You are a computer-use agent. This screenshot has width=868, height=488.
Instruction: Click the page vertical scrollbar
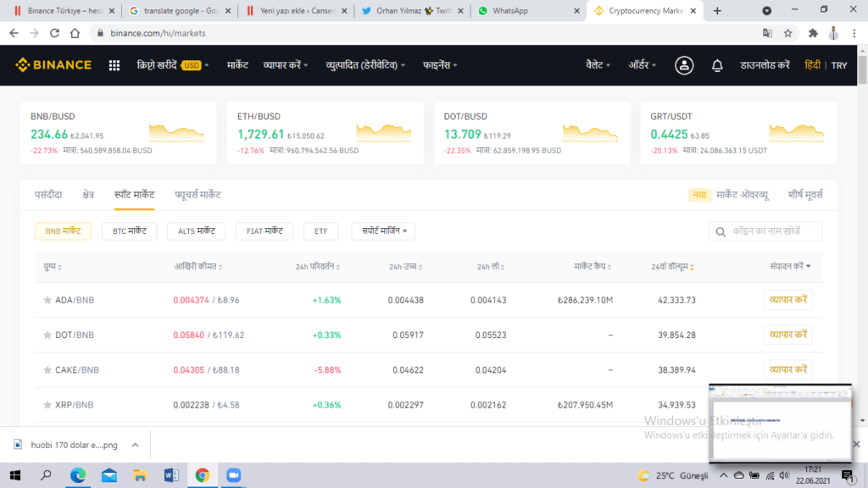point(862,69)
